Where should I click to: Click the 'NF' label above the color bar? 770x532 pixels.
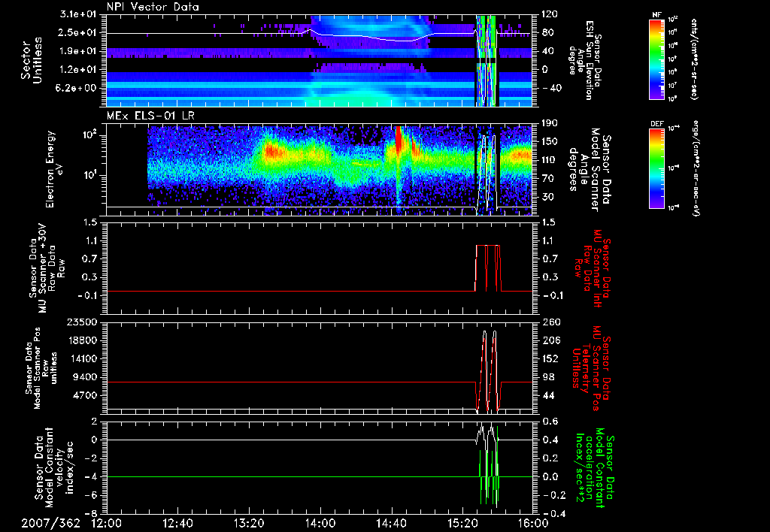657,15
